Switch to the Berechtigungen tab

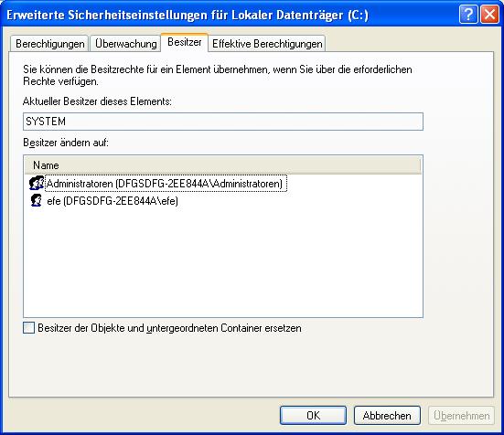coord(49,44)
